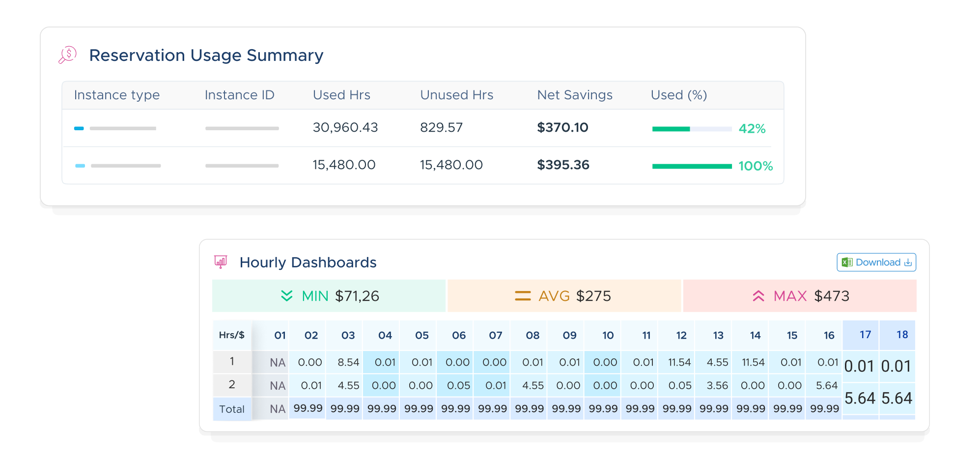
Task: Click the light blue instance type marker
Action: (80, 166)
